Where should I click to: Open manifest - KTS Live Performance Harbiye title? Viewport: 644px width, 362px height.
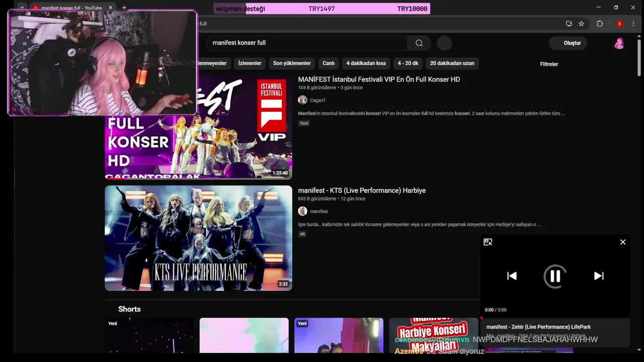pyautogui.click(x=362, y=191)
